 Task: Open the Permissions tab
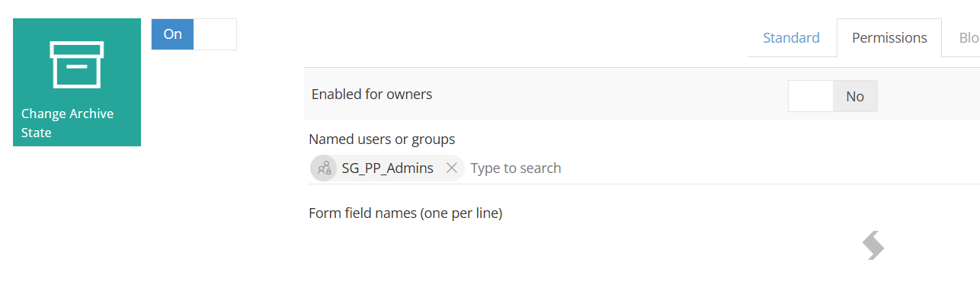point(889,37)
